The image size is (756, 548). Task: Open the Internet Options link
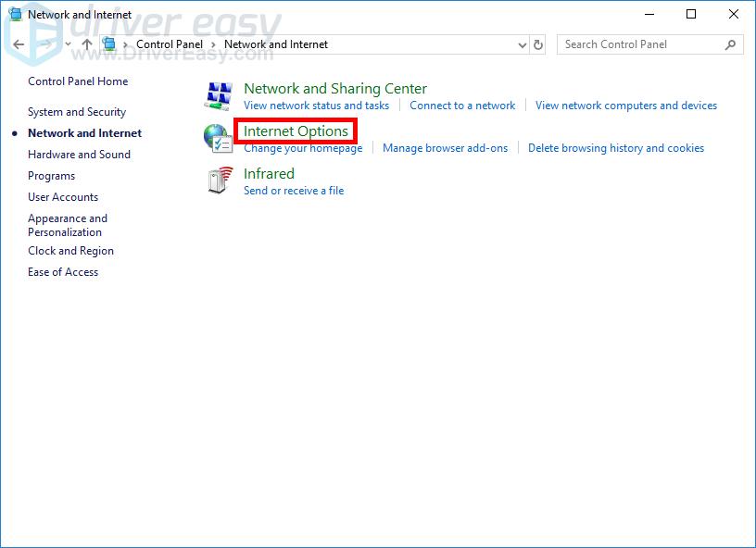point(296,131)
